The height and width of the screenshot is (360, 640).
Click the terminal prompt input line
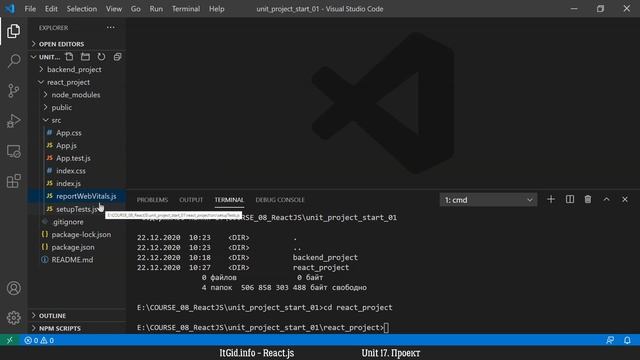click(263, 327)
